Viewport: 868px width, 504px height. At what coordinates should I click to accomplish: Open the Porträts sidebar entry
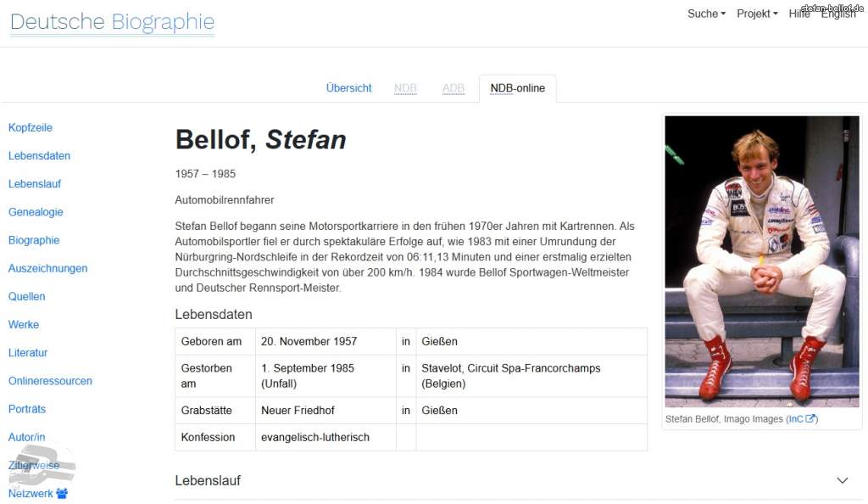(26, 409)
